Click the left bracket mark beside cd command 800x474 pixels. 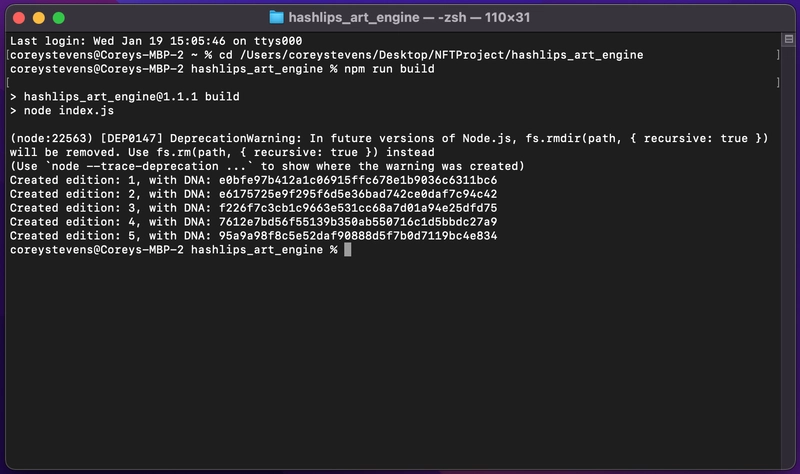[8, 55]
